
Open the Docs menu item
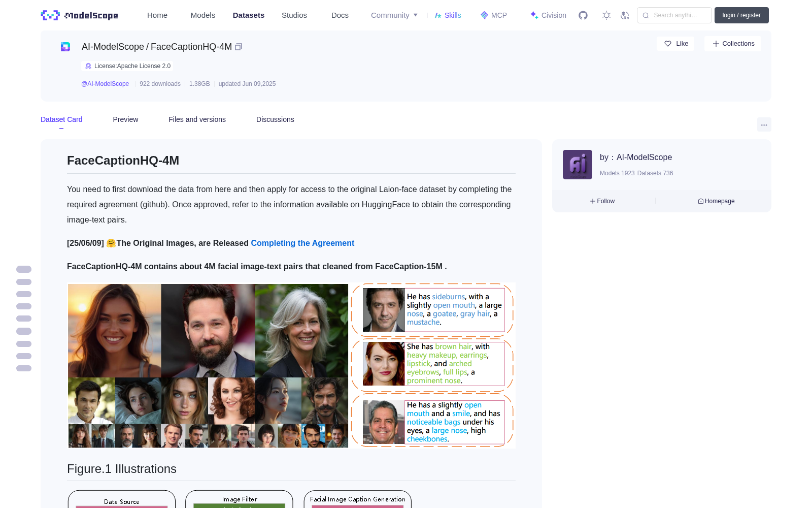click(340, 15)
